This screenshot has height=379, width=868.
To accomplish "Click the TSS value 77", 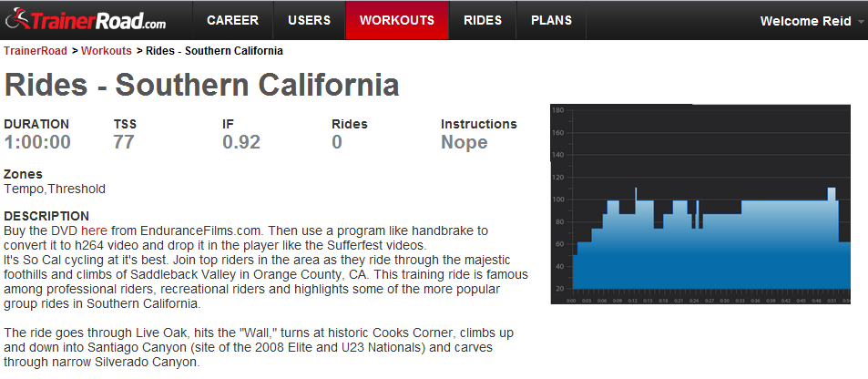I will point(124,142).
